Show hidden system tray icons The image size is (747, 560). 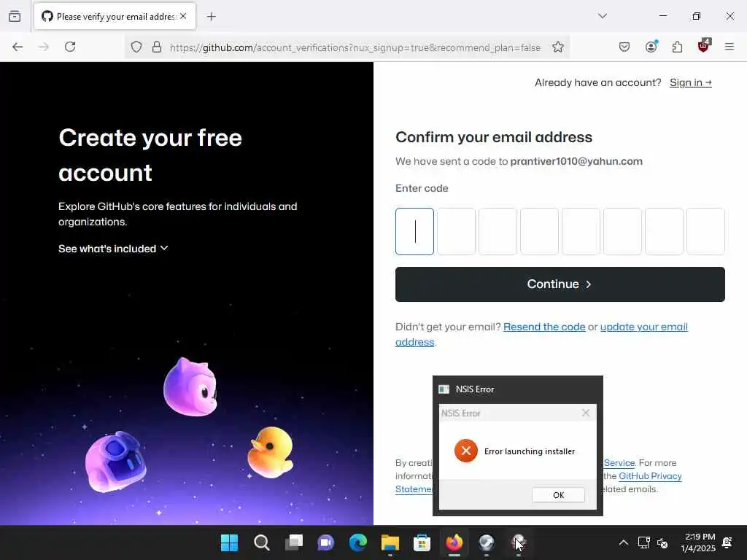623,542
